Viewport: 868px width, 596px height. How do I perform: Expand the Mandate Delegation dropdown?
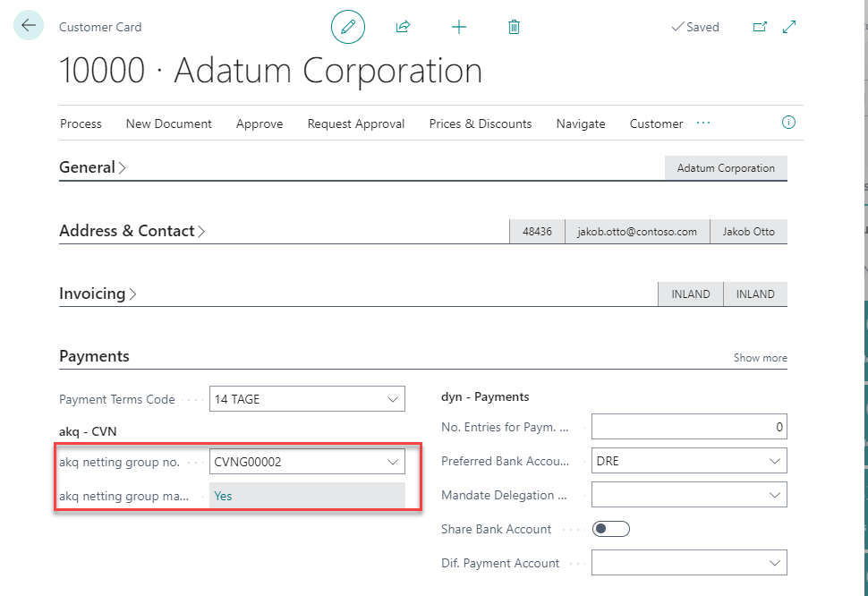(x=774, y=495)
